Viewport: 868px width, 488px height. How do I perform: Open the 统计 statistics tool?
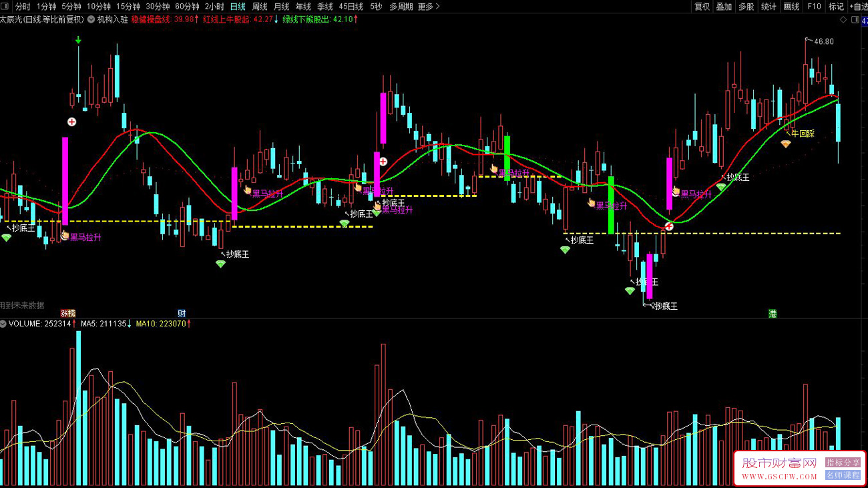point(769,7)
